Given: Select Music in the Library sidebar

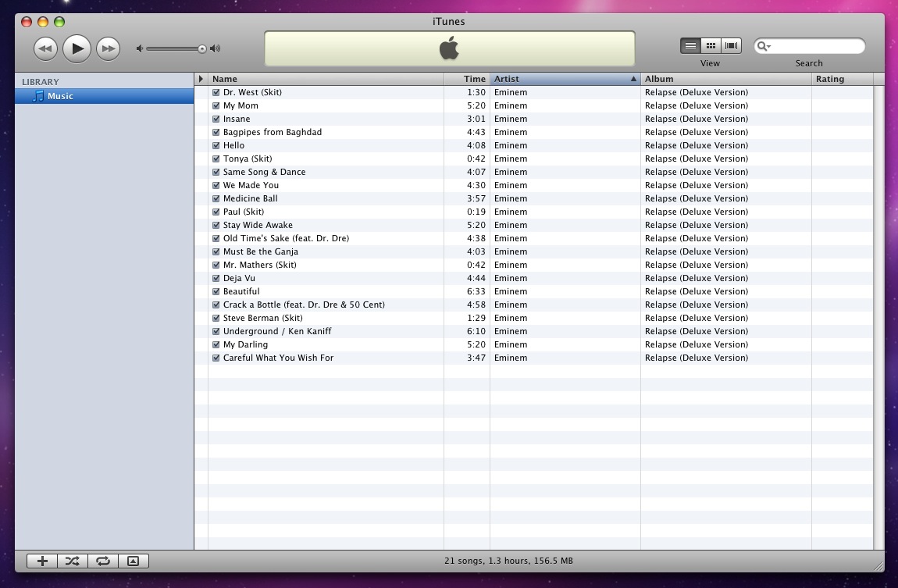Looking at the screenshot, I should tap(104, 96).
